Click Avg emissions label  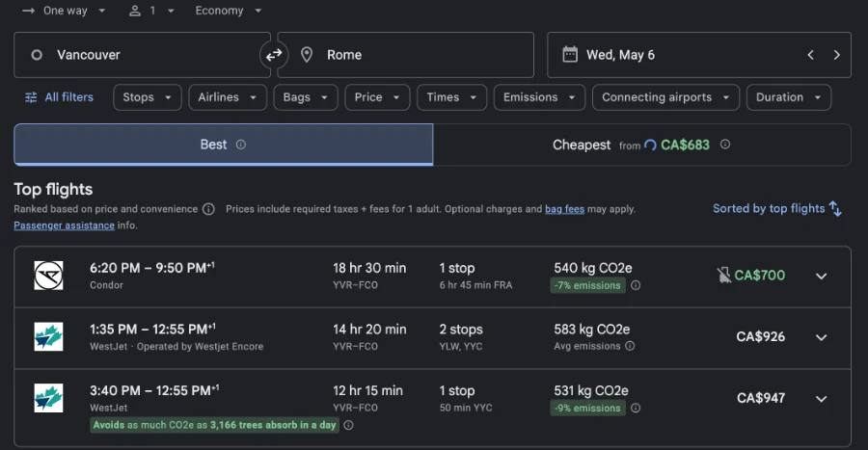pyautogui.click(x=586, y=346)
